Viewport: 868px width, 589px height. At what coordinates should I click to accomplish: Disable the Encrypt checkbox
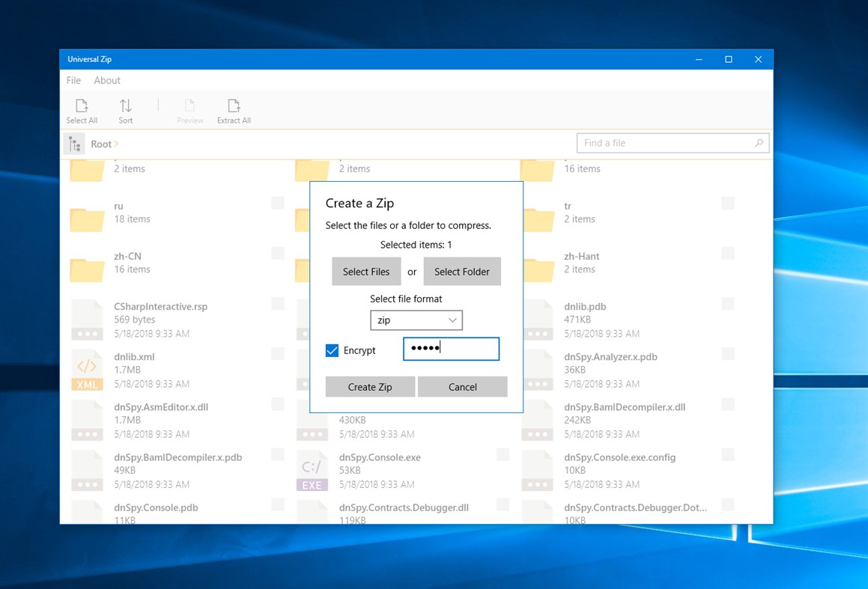coord(332,350)
